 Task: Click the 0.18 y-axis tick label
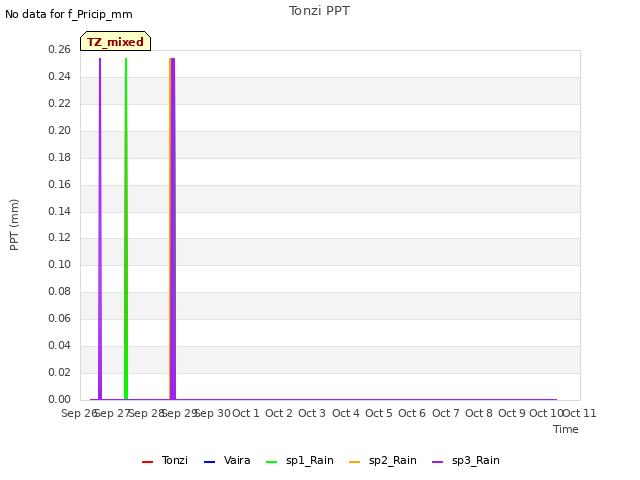pyautogui.click(x=60, y=157)
